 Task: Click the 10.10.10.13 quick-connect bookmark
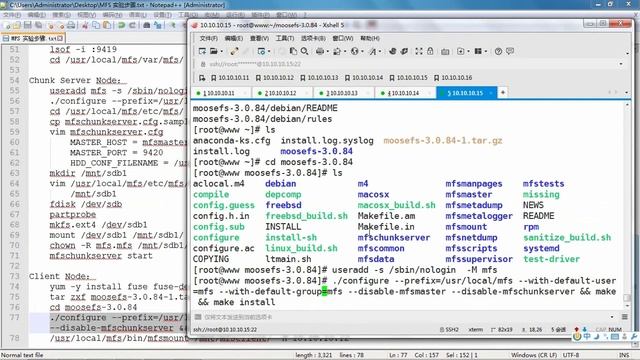tap(319, 78)
